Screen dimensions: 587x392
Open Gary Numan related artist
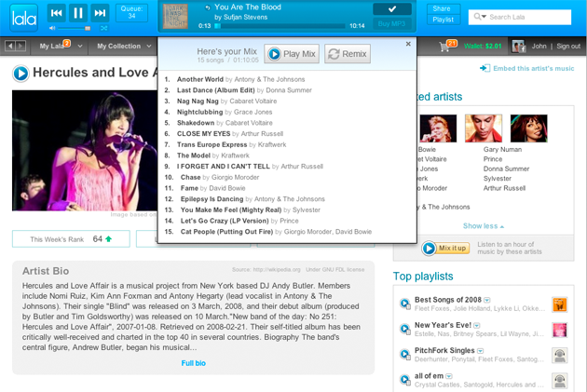[x=502, y=149]
